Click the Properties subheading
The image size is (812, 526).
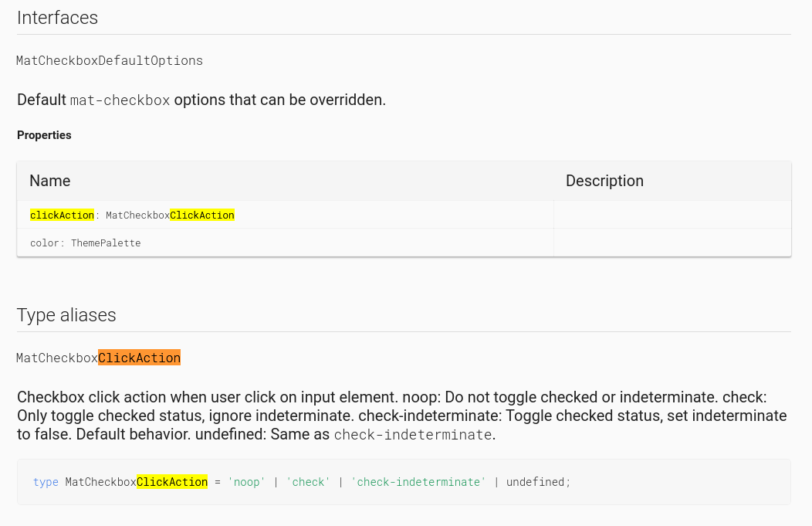44,135
